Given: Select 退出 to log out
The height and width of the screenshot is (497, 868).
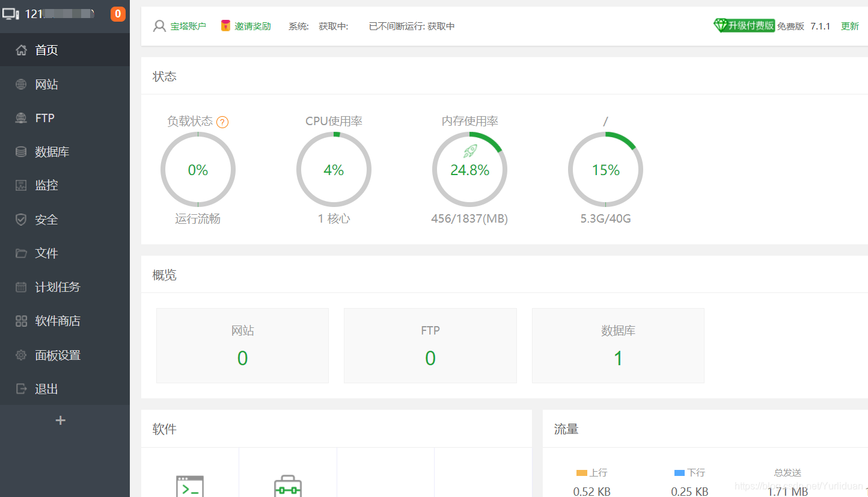Looking at the screenshot, I should coord(65,389).
